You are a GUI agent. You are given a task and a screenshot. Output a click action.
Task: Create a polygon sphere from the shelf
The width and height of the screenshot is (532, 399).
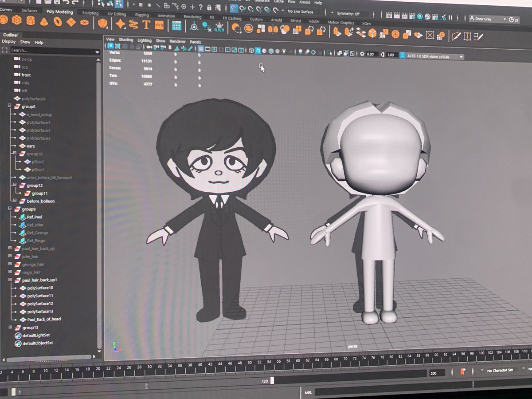(x=4, y=20)
